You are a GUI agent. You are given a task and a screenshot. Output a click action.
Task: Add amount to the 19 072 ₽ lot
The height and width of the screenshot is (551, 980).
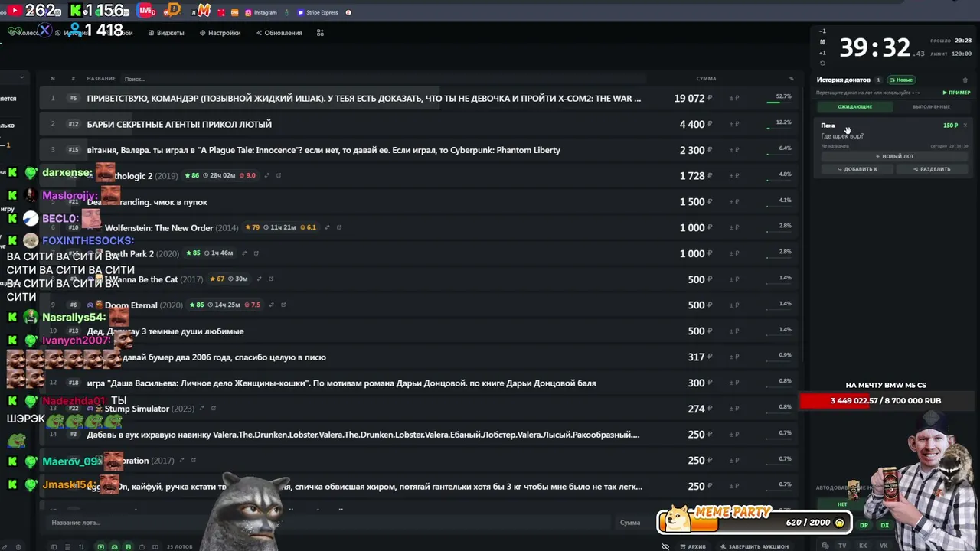(734, 98)
